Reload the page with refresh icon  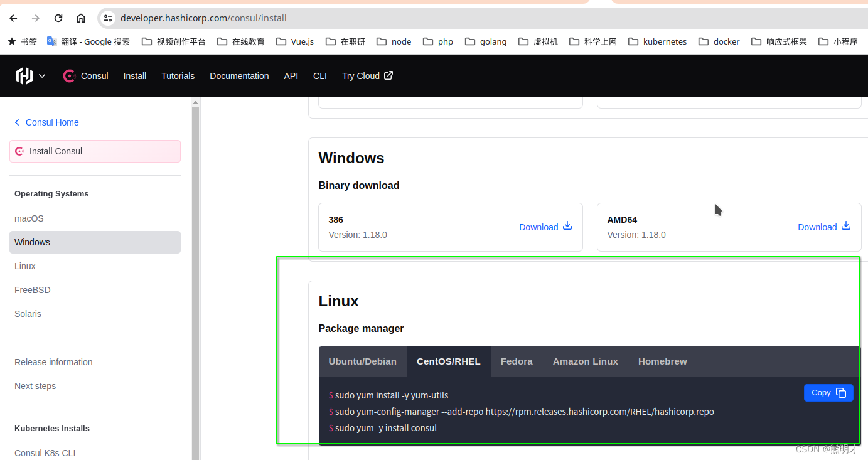(x=58, y=18)
